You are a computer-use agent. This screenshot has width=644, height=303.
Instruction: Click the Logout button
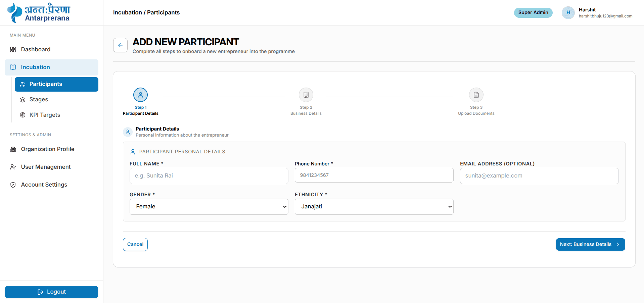51,292
